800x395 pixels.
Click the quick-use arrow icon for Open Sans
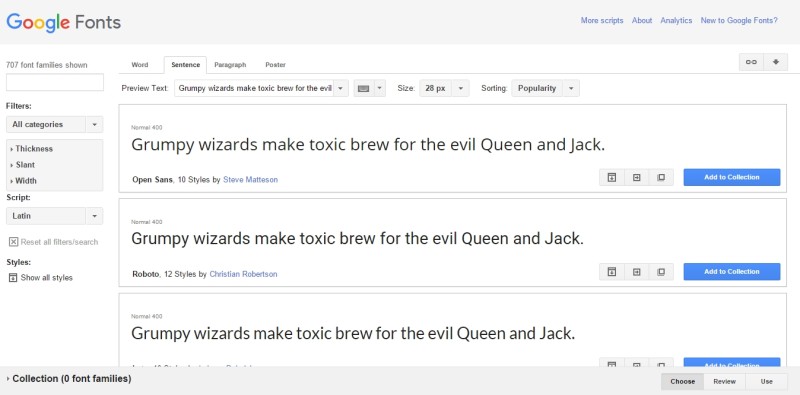tap(636, 177)
